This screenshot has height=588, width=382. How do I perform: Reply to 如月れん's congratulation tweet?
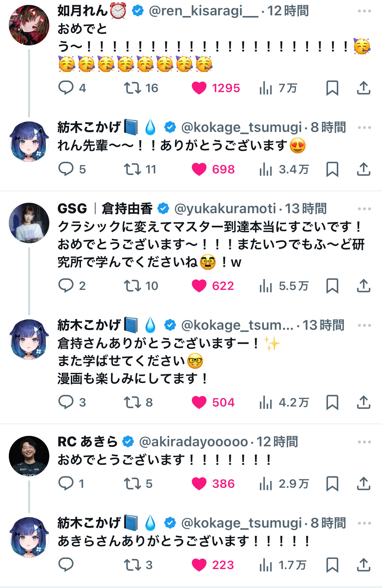click(x=66, y=88)
